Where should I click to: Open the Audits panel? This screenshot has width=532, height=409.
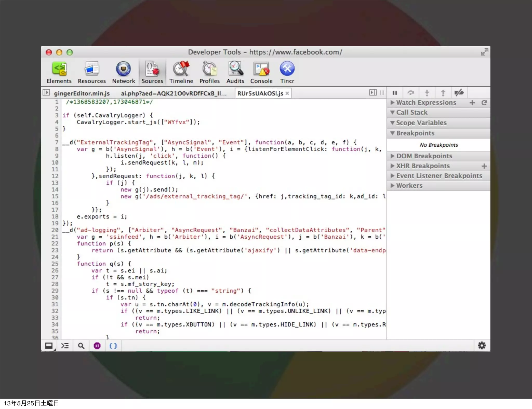pos(235,73)
